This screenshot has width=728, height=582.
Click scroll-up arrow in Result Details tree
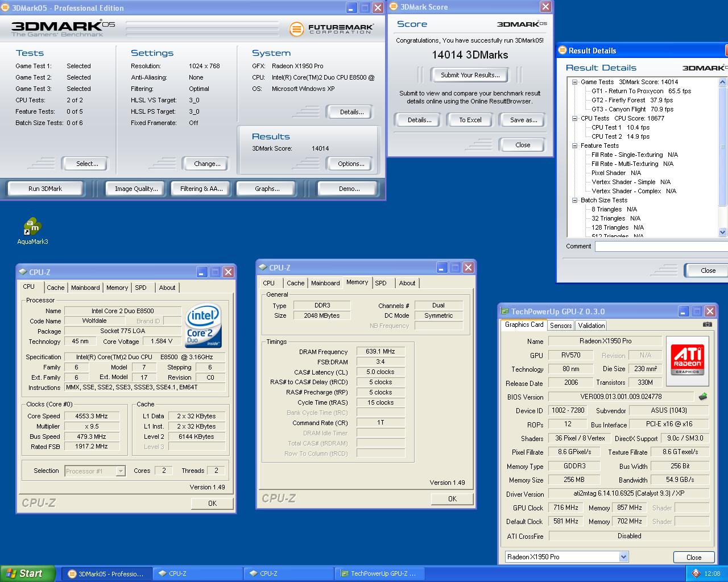[723, 82]
